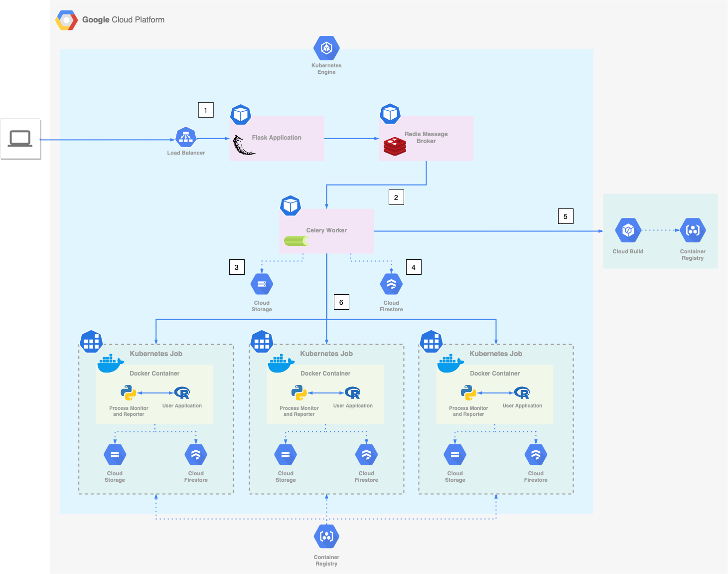Viewport: 728px width, 574px height.
Task: Click the grid icon of the right Kubernetes Job
Action: click(x=431, y=342)
